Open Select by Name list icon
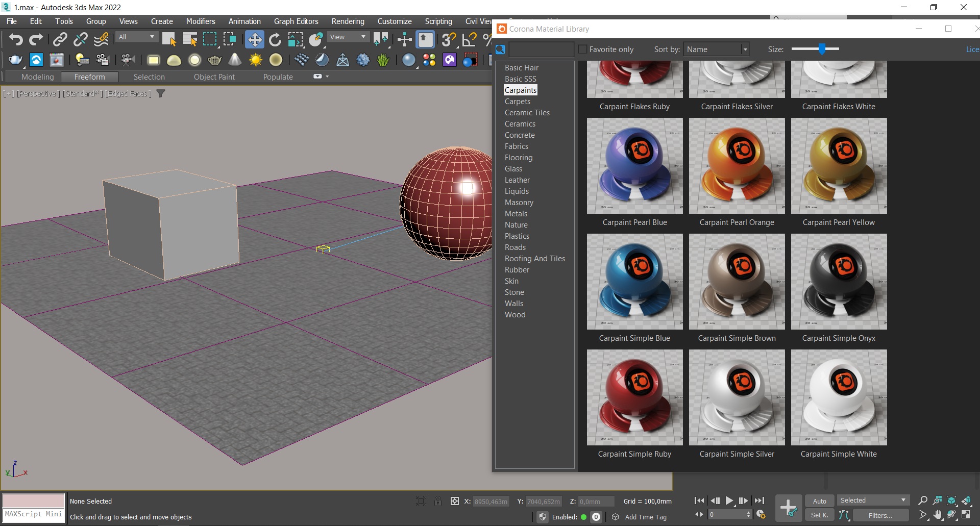Screen dimensions: 980x526 click(x=189, y=39)
